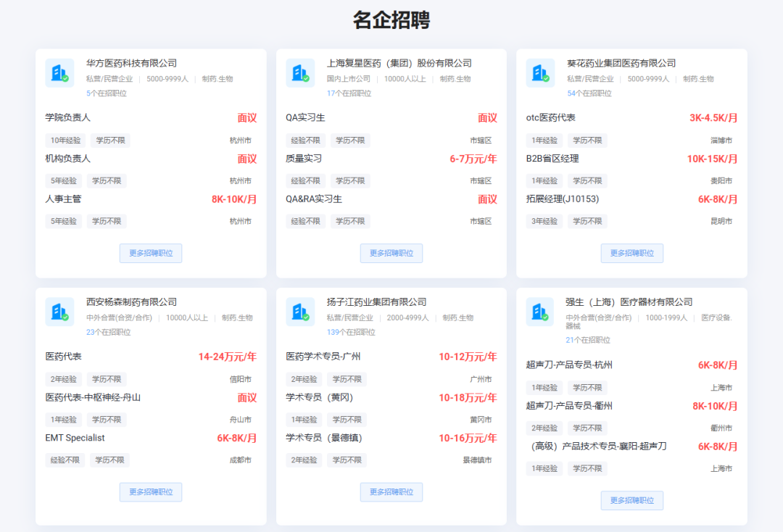Click the 扬子江药业集团 company logo icon

coord(300,312)
